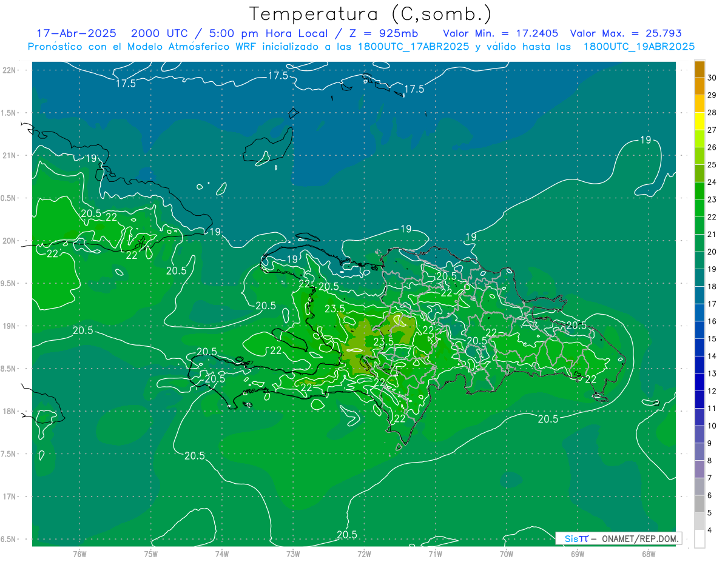The image size is (728, 562).
Task: Click the "76W" longitude axis label
Action: pos(79,554)
